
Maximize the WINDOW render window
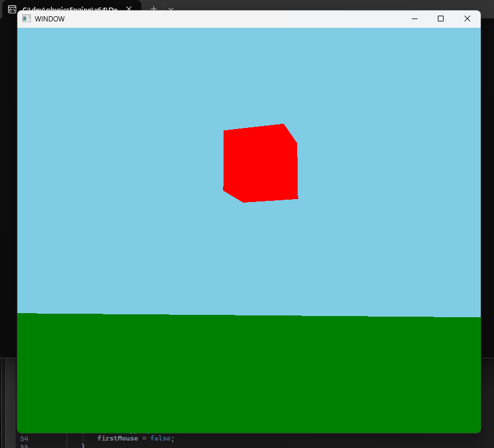coord(440,19)
